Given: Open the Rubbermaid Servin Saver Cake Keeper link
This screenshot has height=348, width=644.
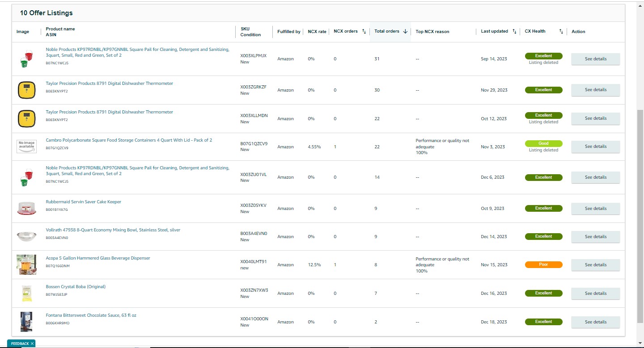Looking at the screenshot, I should (x=83, y=202).
